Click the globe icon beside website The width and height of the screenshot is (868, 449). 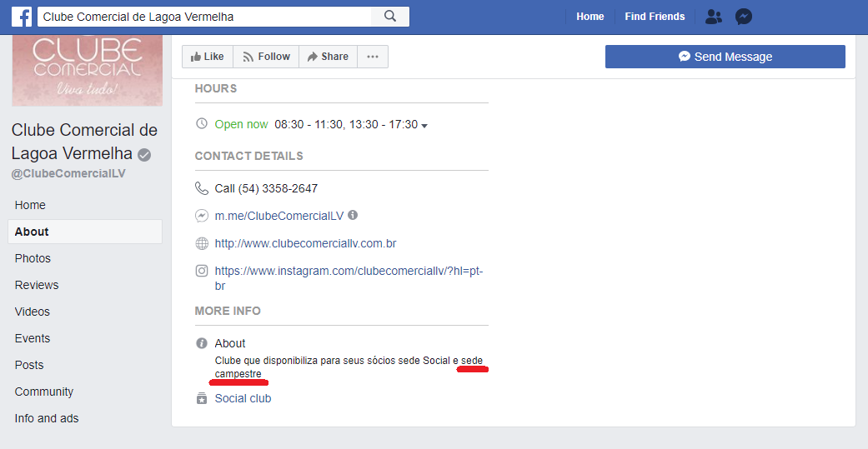(202, 243)
